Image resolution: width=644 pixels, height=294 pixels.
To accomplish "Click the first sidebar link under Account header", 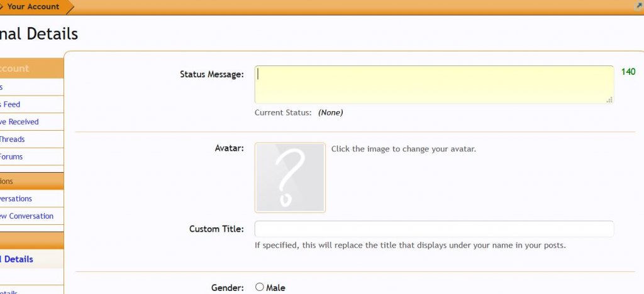I will tap(2, 87).
